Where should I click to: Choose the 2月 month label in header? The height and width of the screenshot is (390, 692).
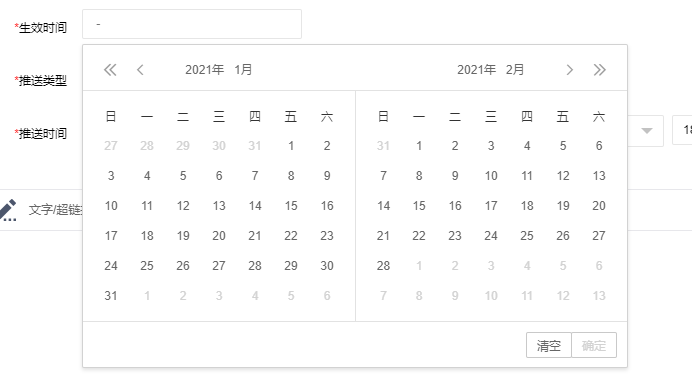pos(515,70)
